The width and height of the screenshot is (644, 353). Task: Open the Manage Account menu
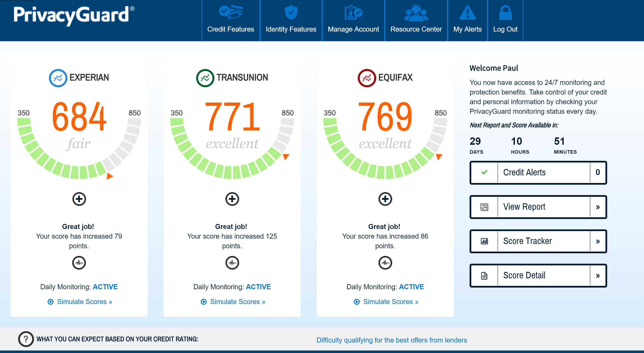[x=353, y=20]
